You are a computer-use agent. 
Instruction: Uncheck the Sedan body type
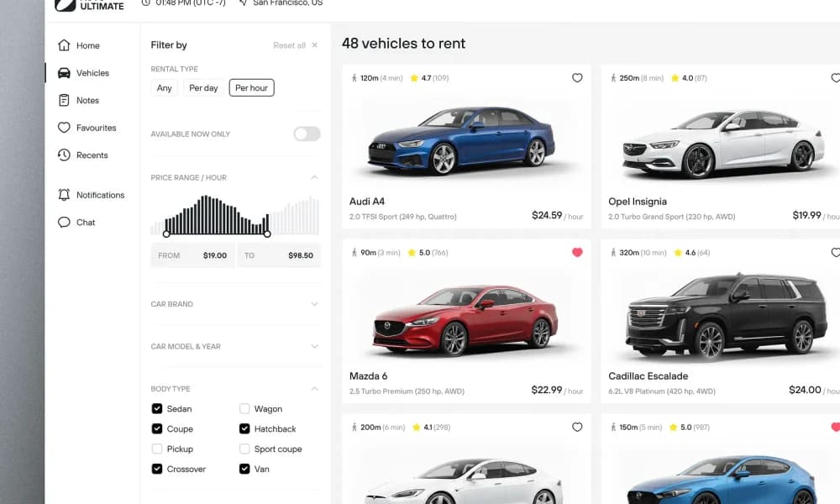coord(157,409)
